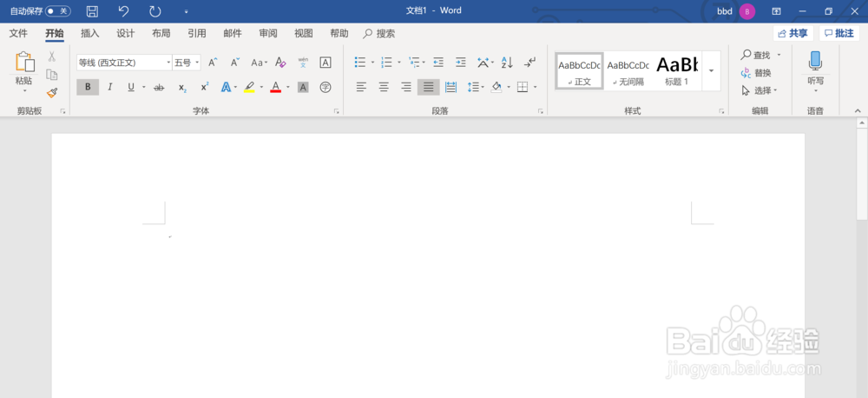Open numbering list dropdown arrow
The width and height of the screenshot is (868, 398).
point(399,62)
